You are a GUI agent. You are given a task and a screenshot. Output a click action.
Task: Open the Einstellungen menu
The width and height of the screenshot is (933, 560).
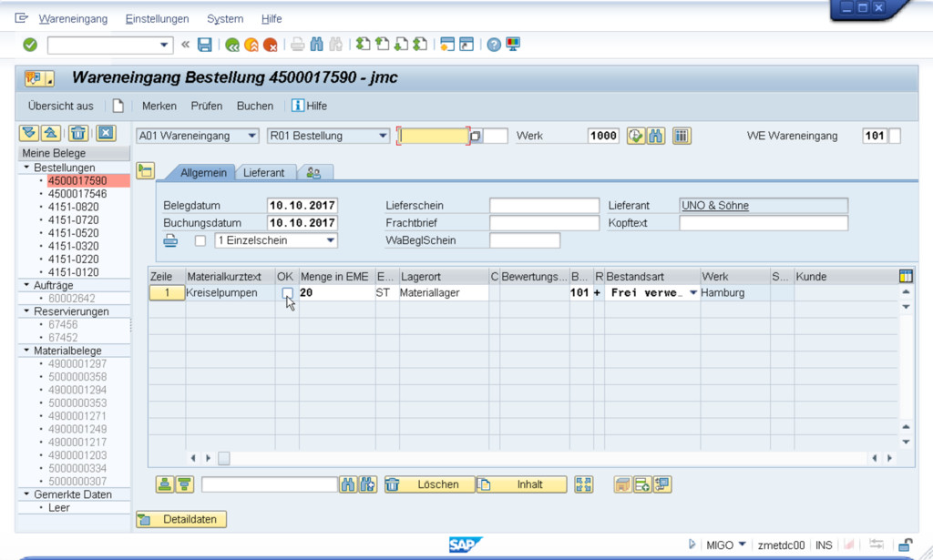click(x=157, y=18)
